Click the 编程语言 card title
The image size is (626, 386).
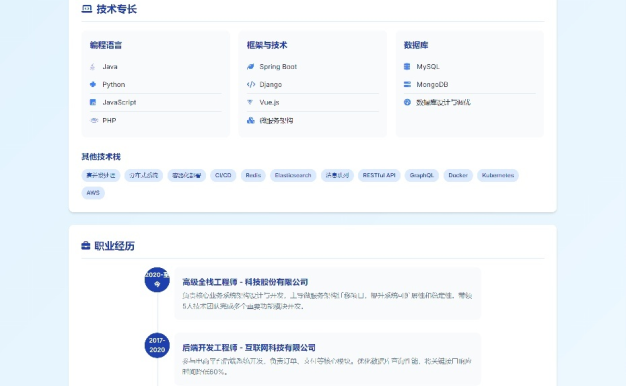pyautogui.click(x=106, y=45)
